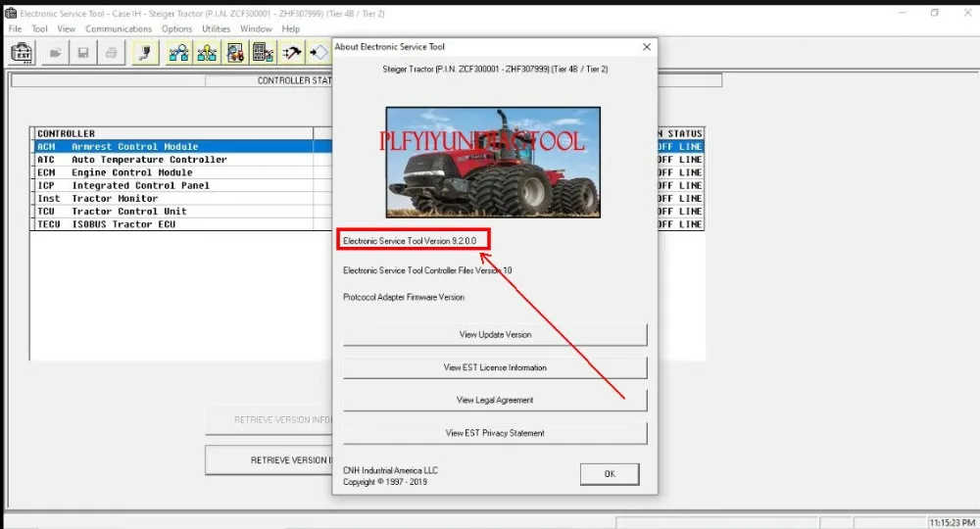Screen dimensions: 980x529
Task: Click the CNH Industrial America LLC text
Action: pos(391,470)
